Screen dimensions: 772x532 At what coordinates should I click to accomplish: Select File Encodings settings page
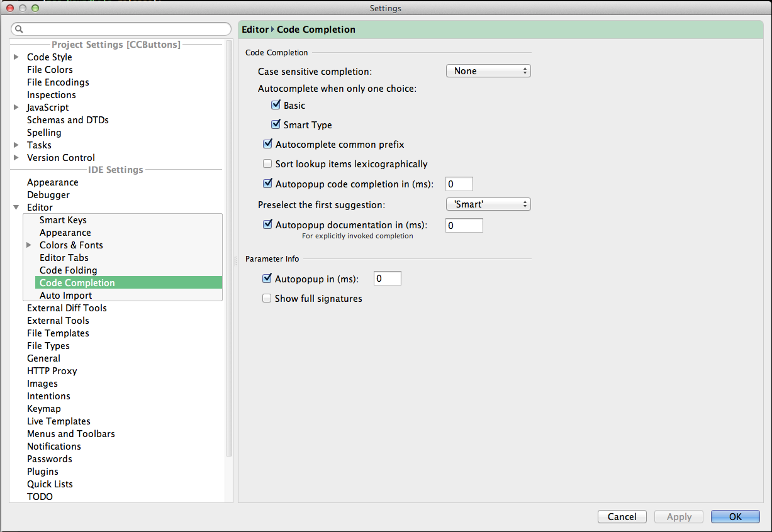pos(58,82)
